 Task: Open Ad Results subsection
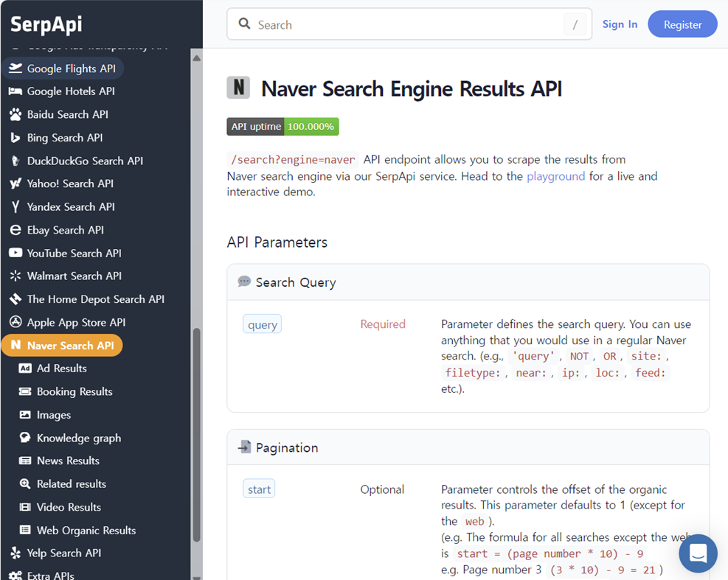[x=62, y=368]
